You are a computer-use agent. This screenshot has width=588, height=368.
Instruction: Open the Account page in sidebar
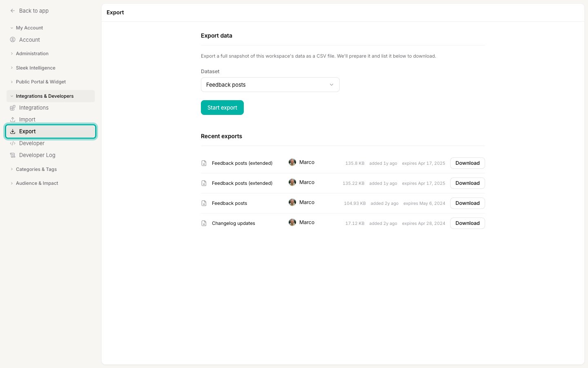pyautogui.click(x=51, y=40)
